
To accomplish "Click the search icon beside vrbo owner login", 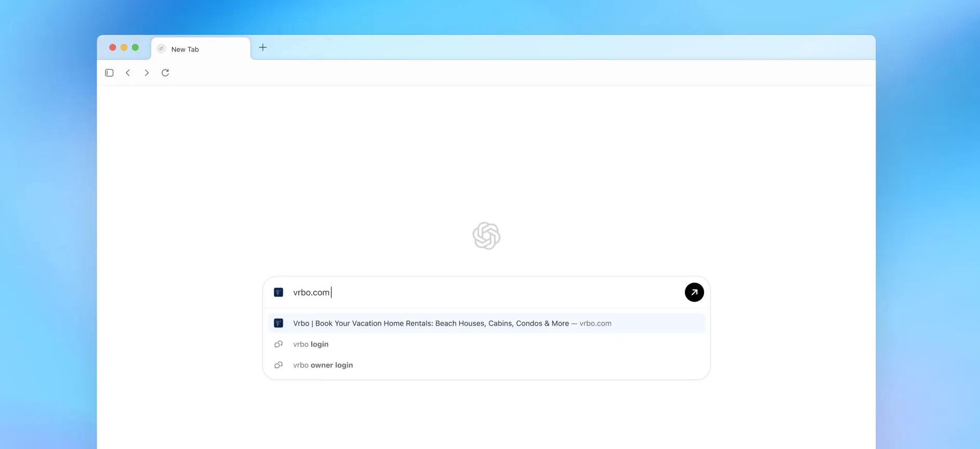I will [279, 365].
